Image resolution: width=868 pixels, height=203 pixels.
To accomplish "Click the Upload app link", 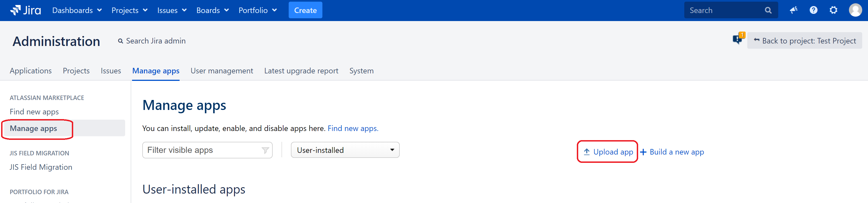I will pyautogui.click(x=608, y=152).
